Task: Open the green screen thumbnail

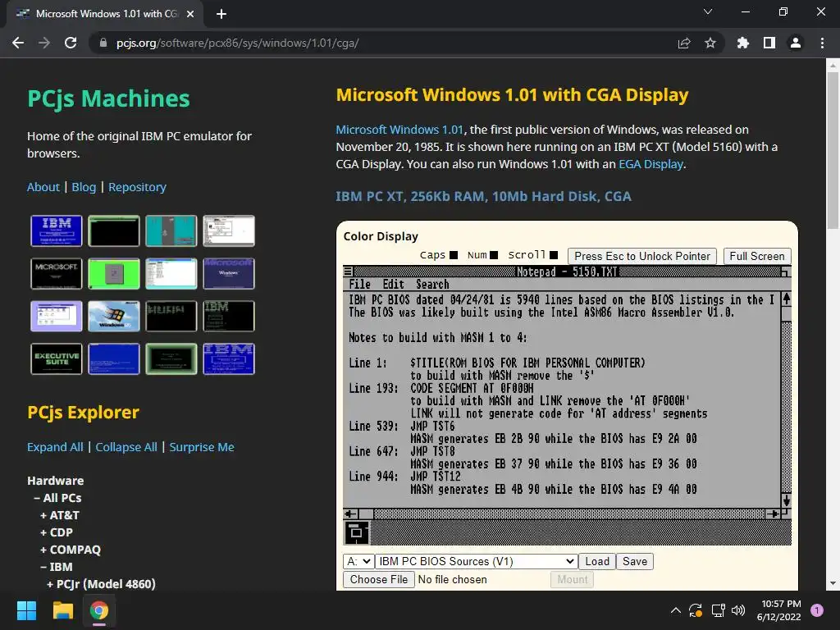Action: 113,273
